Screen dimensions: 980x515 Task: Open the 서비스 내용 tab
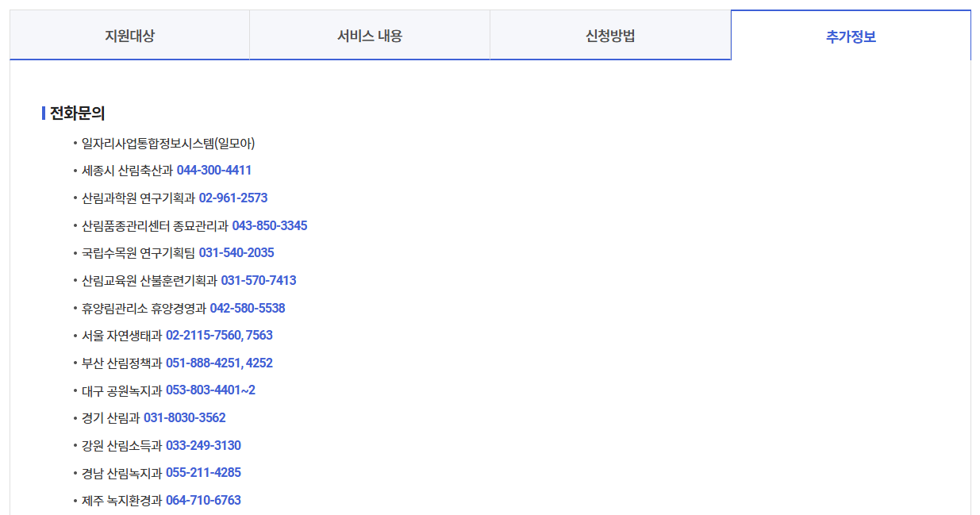(370, 34)
